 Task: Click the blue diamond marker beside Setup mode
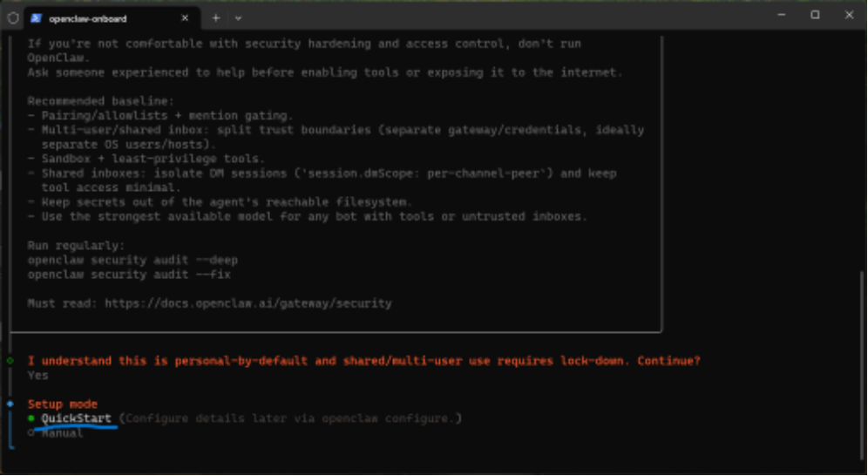click(10, 404)
